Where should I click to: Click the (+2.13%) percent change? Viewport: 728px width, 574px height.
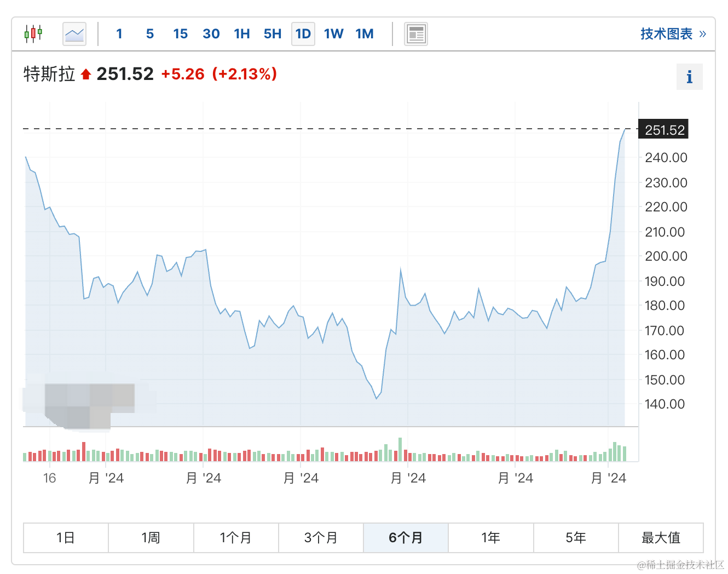pos(245,74)
